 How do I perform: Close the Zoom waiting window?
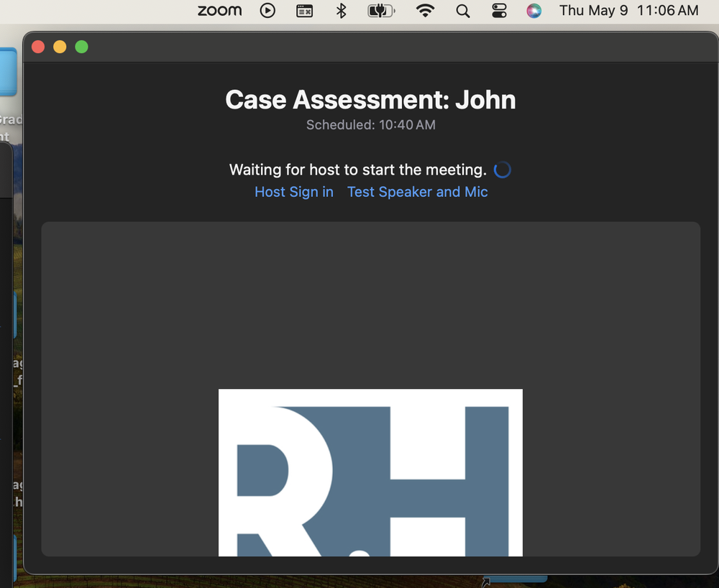[x=39, y=47]
